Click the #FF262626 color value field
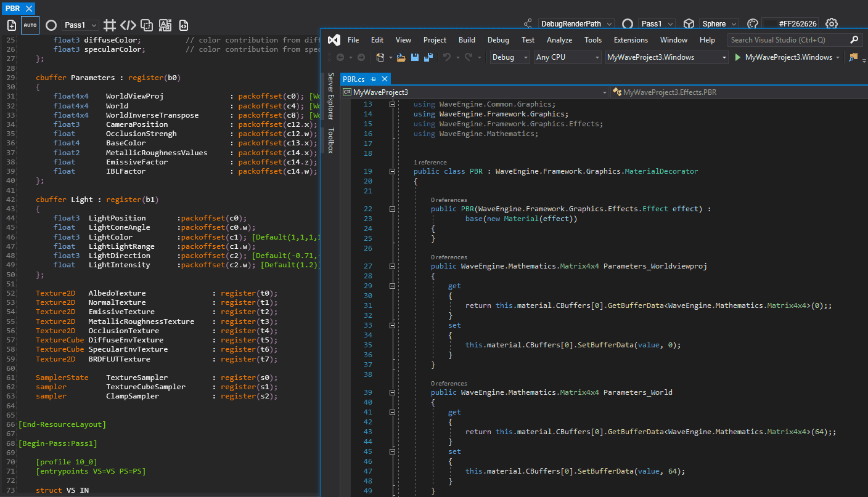This screenshot has height=497, width=868. click(798, 24)
